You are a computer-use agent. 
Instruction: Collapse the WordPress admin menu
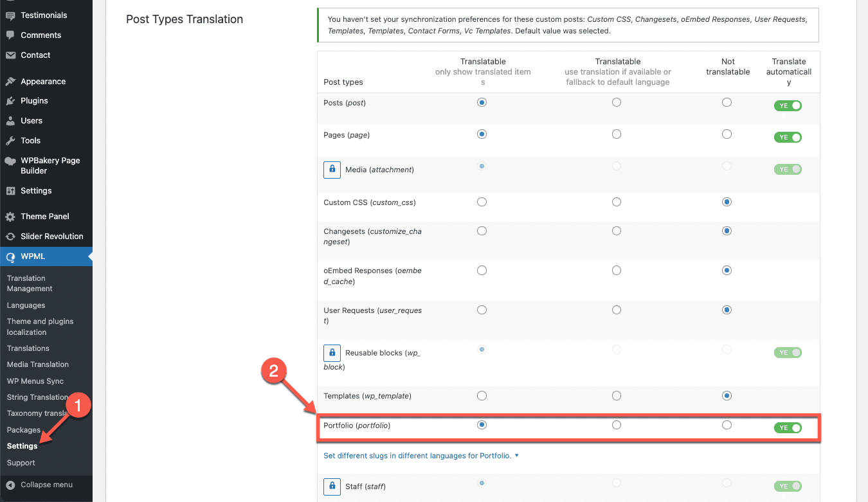point(46,485)
